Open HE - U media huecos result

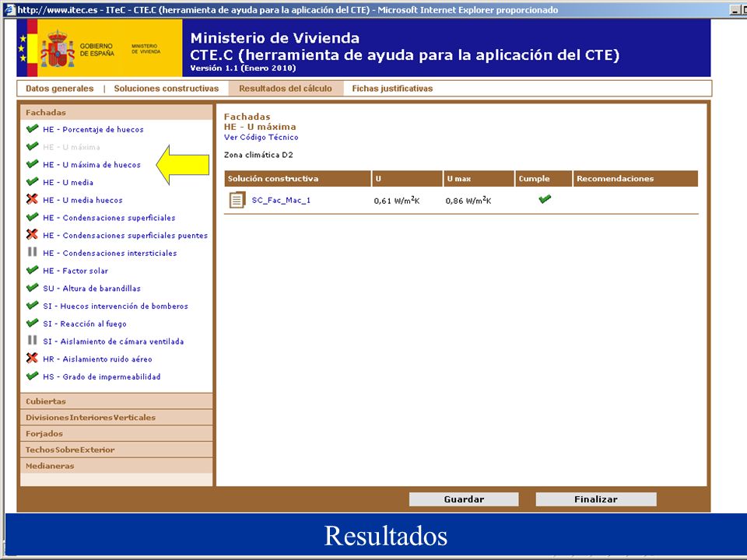click(83, 200)
